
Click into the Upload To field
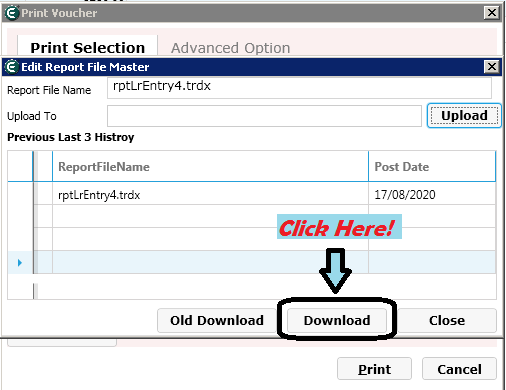pos(264,116)
